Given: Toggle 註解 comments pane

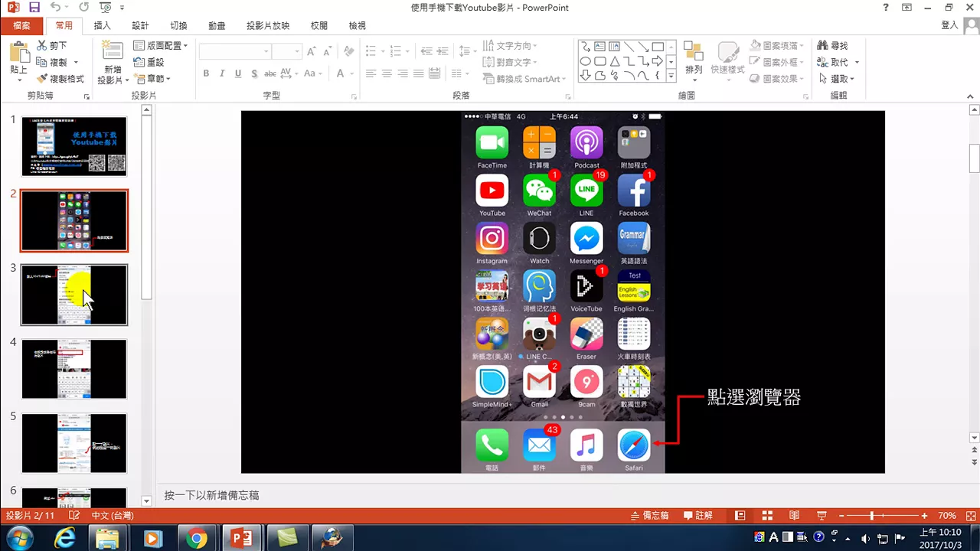Looking at the screenshot, I should pyautogui.click(x=697, y=516).
